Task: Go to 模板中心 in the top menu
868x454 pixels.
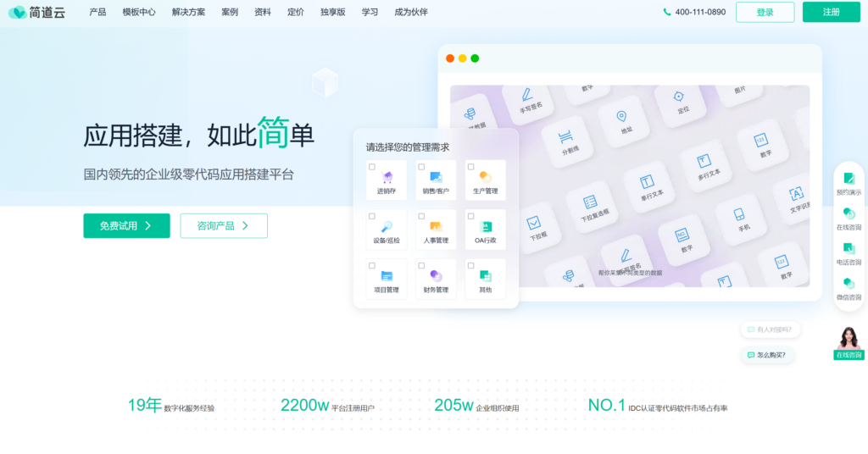Action: (139, 13)
